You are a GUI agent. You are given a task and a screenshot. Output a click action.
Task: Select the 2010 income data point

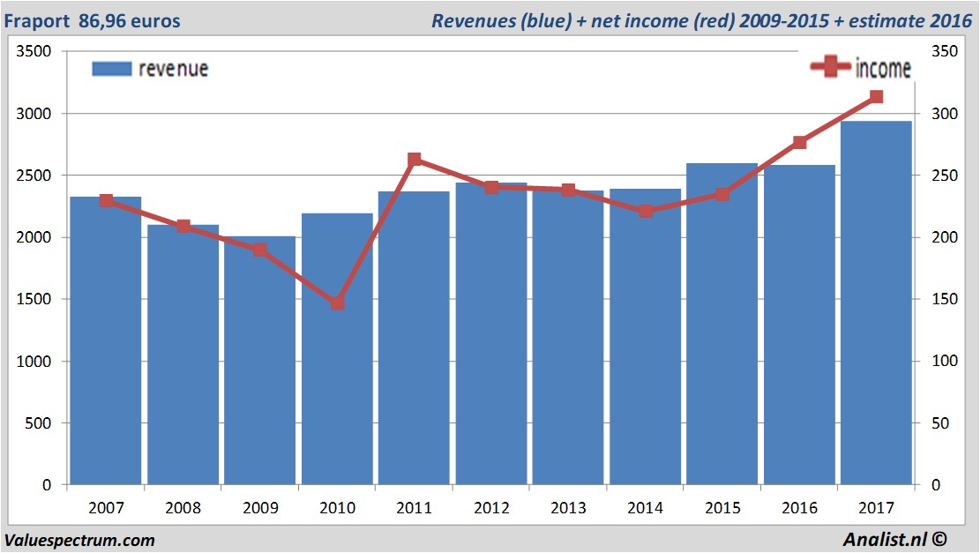(x=338, y=303)
